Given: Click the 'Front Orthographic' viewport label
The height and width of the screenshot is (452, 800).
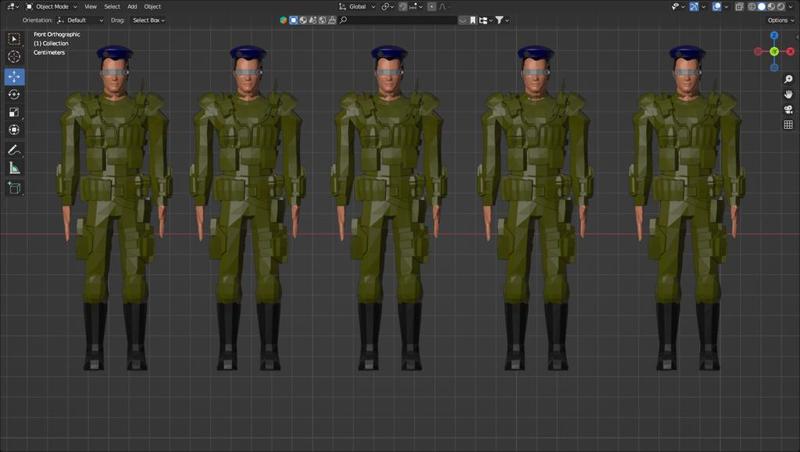Looking at the screenshot, I should tap(57, 34).
